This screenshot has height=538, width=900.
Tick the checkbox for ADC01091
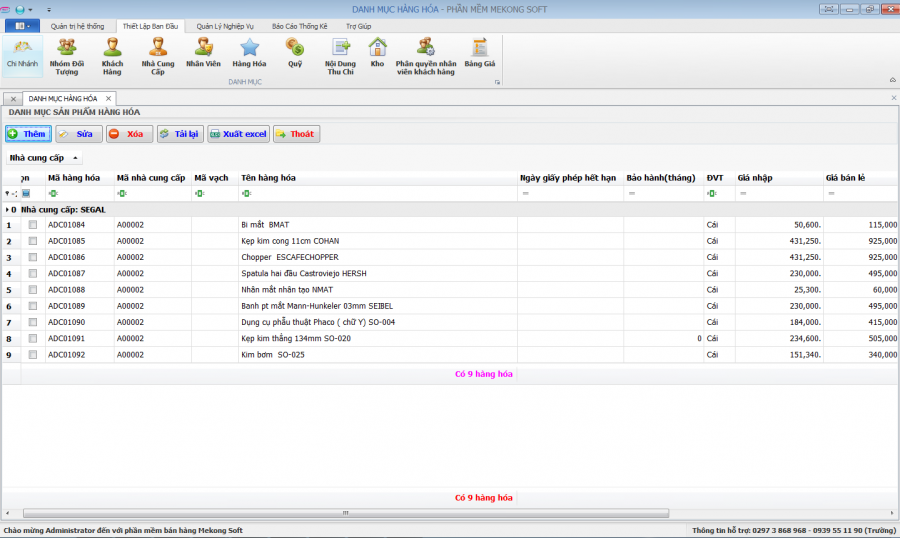pyautogui.click(x=33, y=339)
